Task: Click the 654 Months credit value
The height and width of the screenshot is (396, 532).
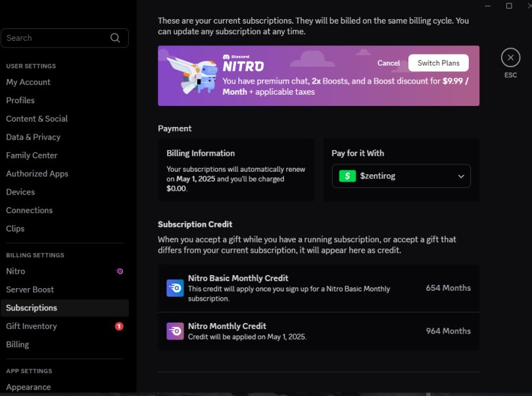Action: click(x=448, y=288)
